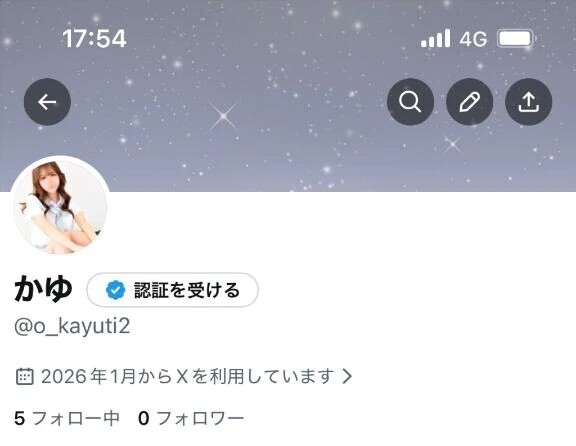Tap the battery icon in status bar
Image resolution: width=576 pixels, height=446 pixels.
(x=515, y=38)
